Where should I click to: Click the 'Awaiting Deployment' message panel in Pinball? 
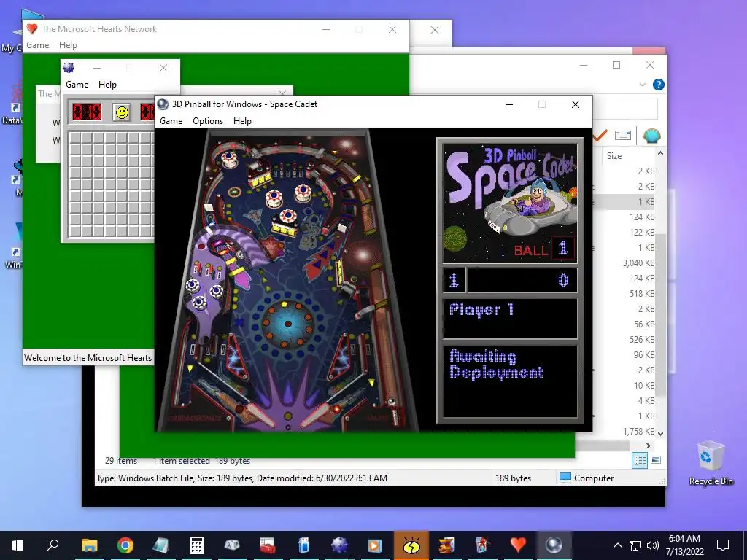coord(510,381)
